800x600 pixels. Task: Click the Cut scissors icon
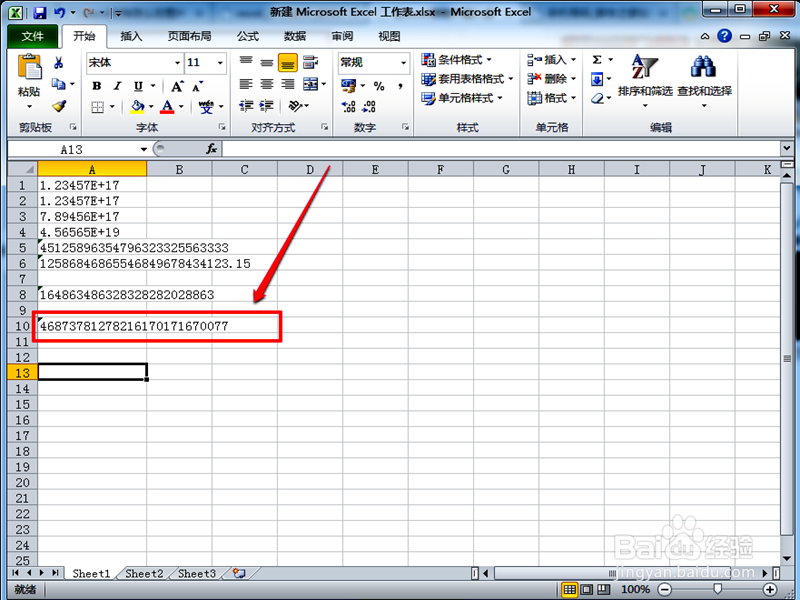click(x=59, y=63)
